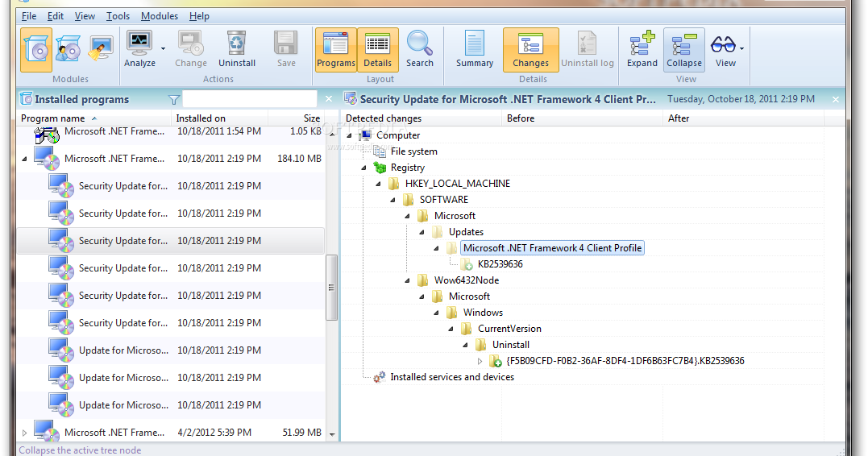The width and height of the screenshot is (868, 456).
Task: Select the KB2539636 registry key
Action: coord(500,264)
